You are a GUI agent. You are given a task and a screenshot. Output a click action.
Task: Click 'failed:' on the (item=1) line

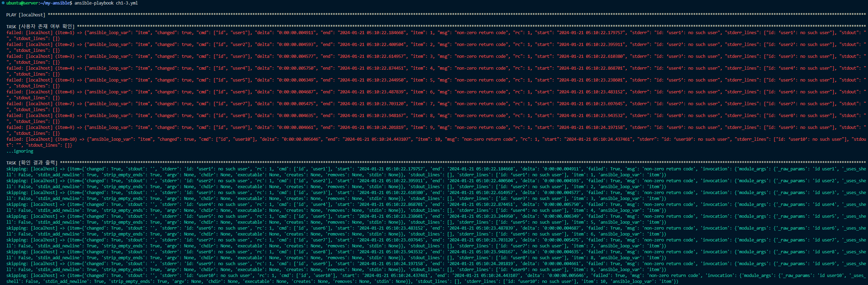[x=15, y=32]
